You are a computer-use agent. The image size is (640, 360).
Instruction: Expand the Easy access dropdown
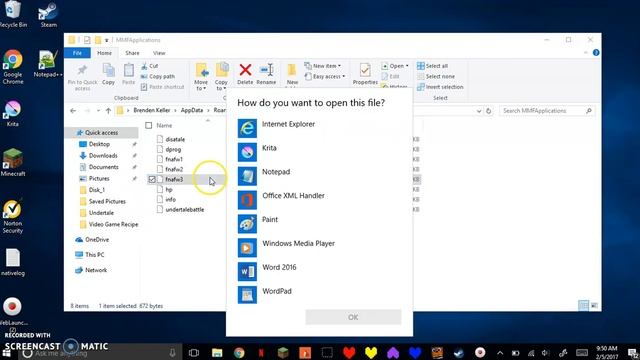tap(325, 76)
